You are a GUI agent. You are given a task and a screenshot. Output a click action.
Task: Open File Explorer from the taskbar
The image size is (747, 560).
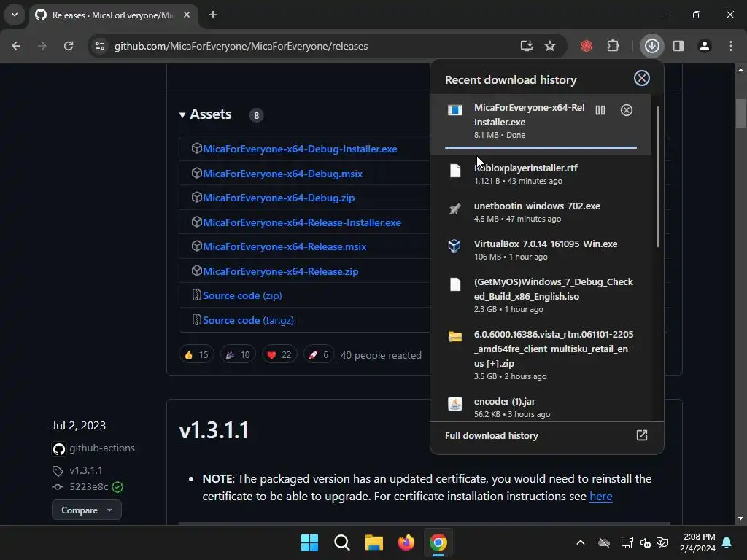tap(374, 542)
